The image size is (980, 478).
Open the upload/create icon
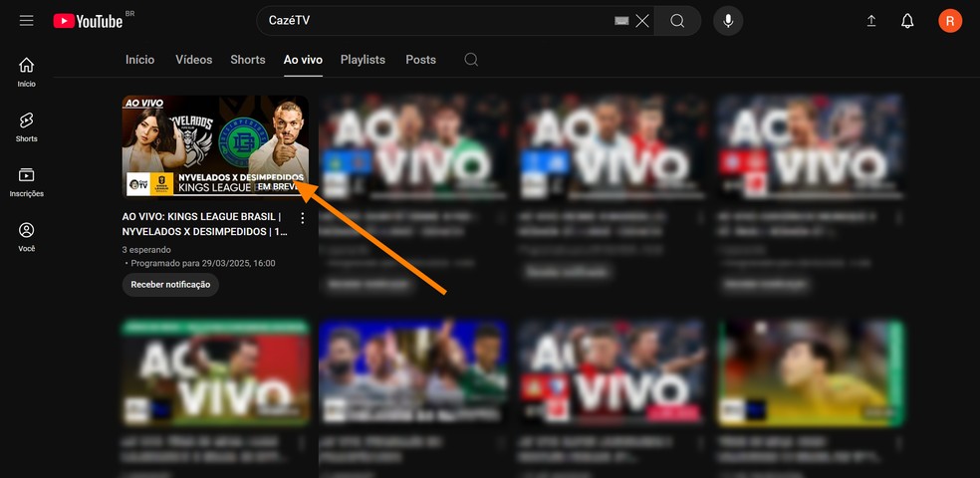(871, 21)
